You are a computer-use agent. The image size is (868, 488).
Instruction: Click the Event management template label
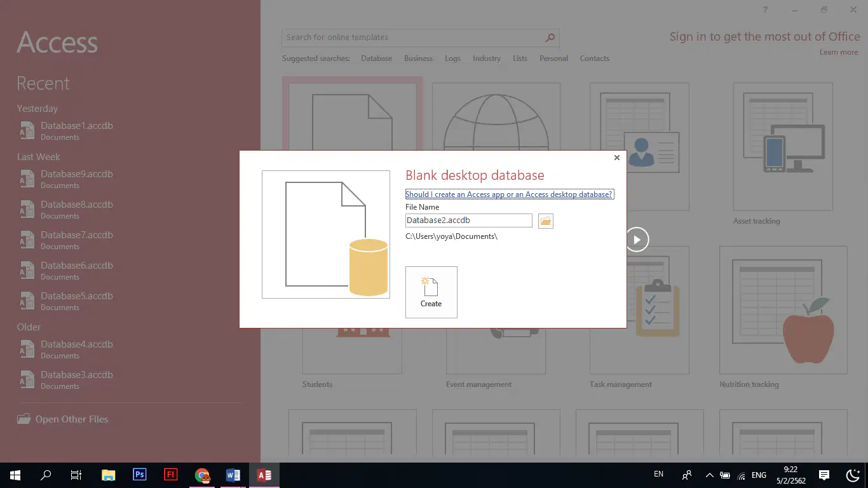click(478, 384)
